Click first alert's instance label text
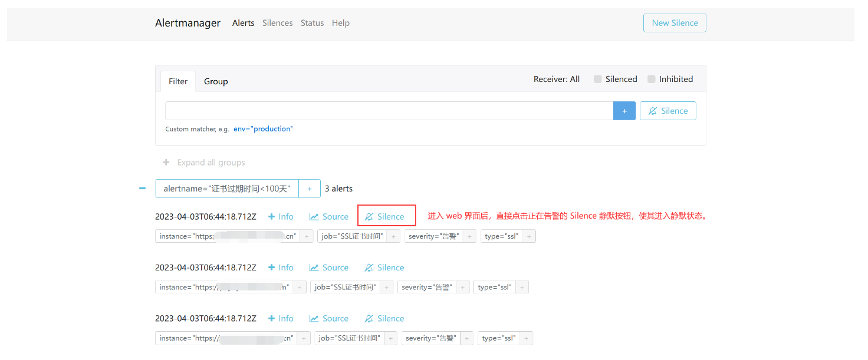 click(228, 236)
